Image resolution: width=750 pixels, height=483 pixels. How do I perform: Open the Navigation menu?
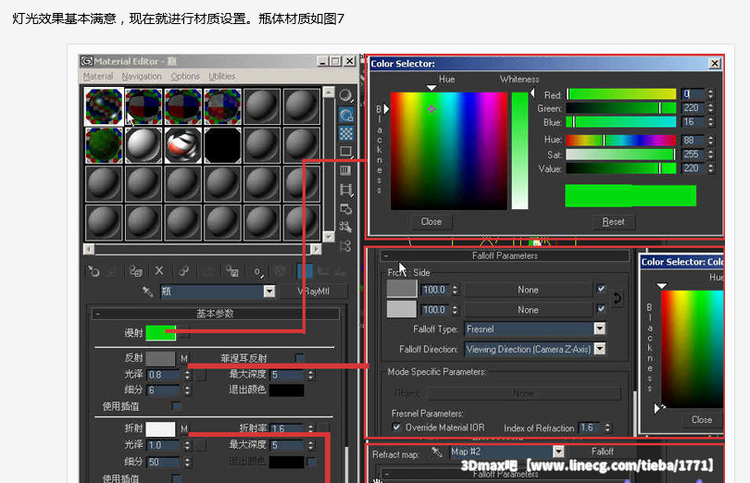tap(142, 76)
